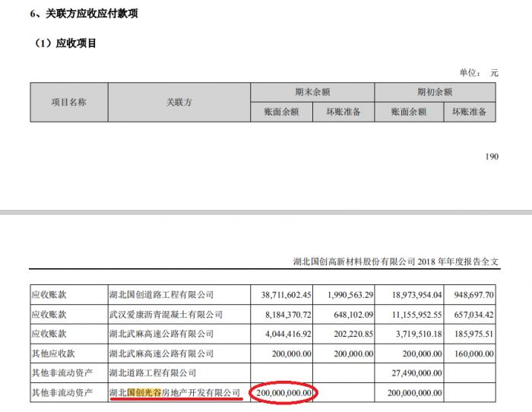Select the 湖北国创道路工程有限公司 cell
The width and height of the screenshot is (532, 412).
coord(162,294)
